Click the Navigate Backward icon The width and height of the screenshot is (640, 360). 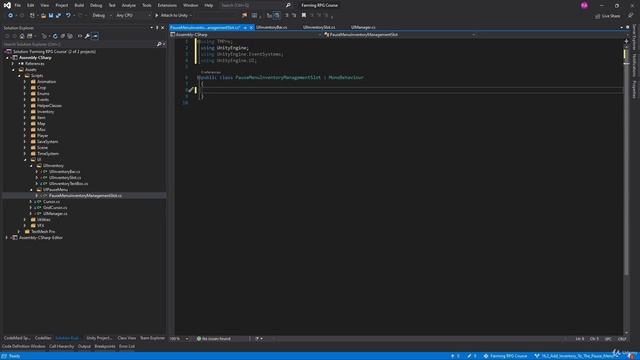(10, 16)
